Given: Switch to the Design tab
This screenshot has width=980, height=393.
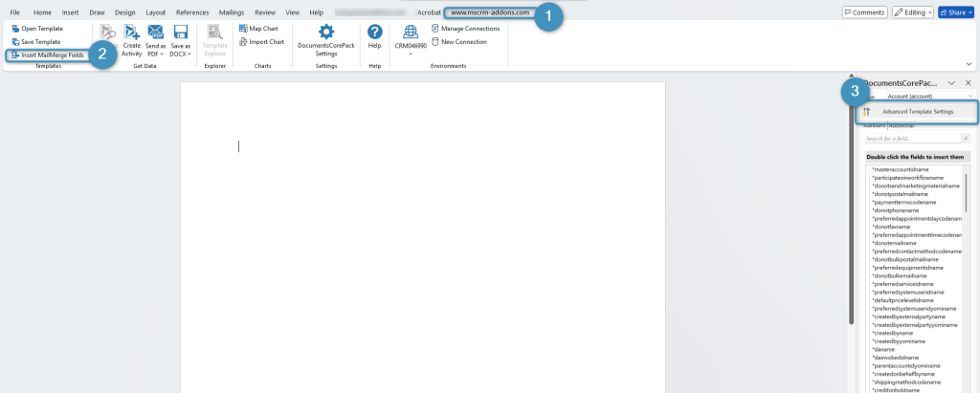Looking at the screenshot, I should click(x=125, y=12).
